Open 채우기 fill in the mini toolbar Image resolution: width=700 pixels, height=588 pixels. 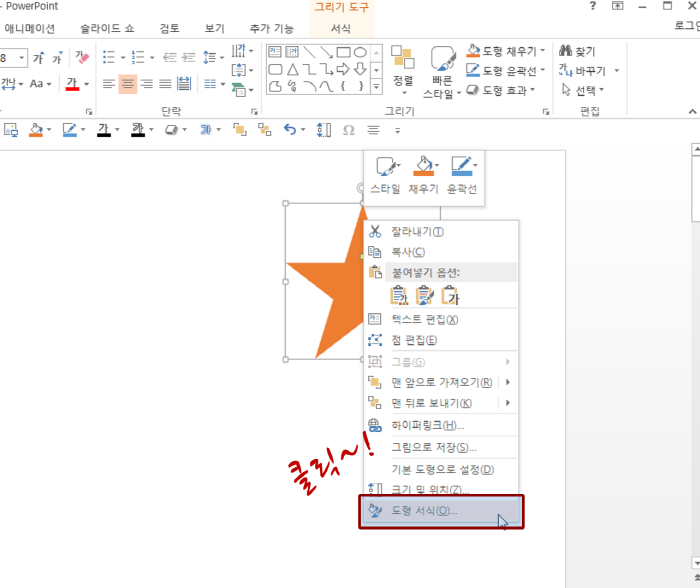tap(424, 175)
